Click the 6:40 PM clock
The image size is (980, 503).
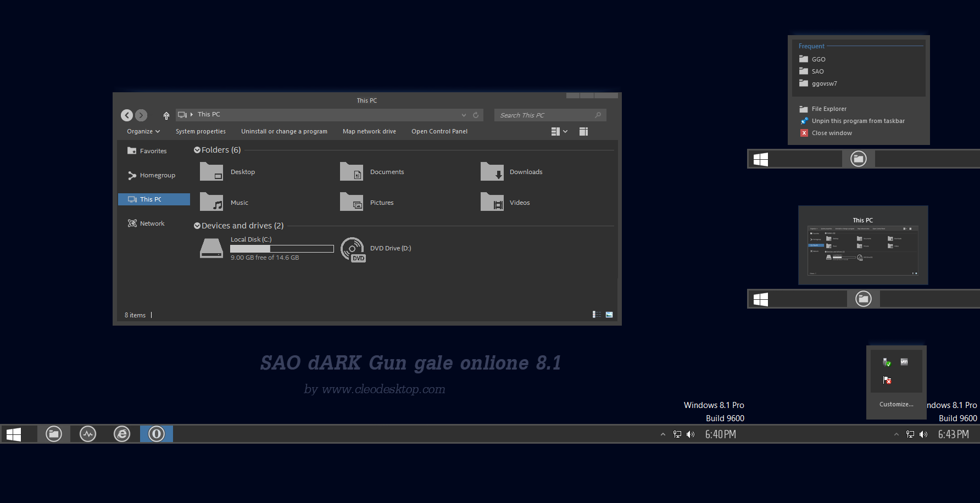(x=721, y=434)
